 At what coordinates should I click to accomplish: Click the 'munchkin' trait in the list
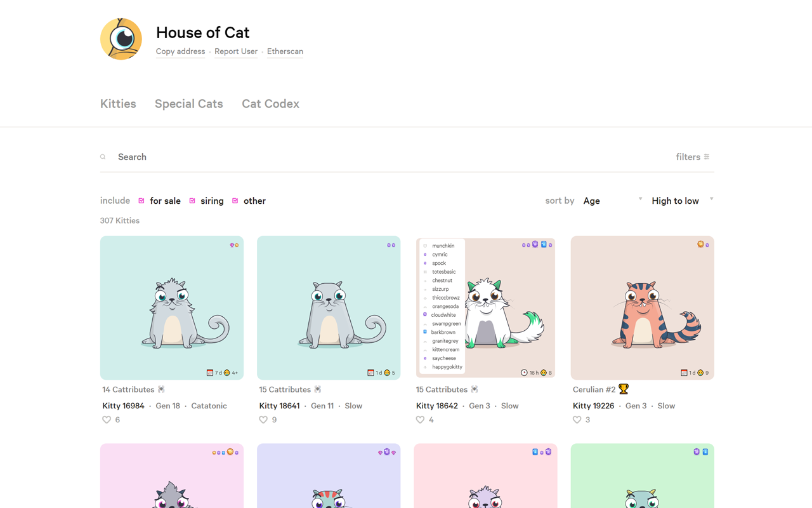pos(443,246)
